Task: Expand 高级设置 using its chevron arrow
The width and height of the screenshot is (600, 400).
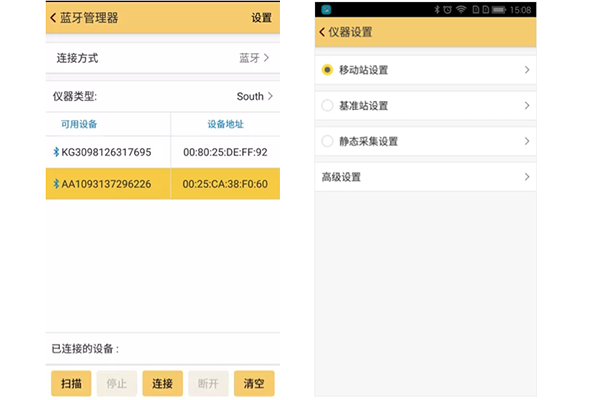Action: point(527,177)
